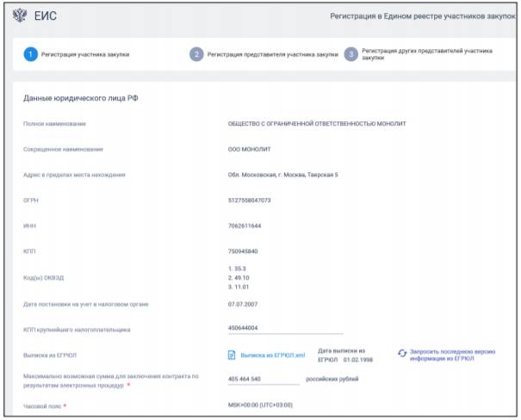Click the ЕИС logo text
521x420 pixels.
click(46, 16)
